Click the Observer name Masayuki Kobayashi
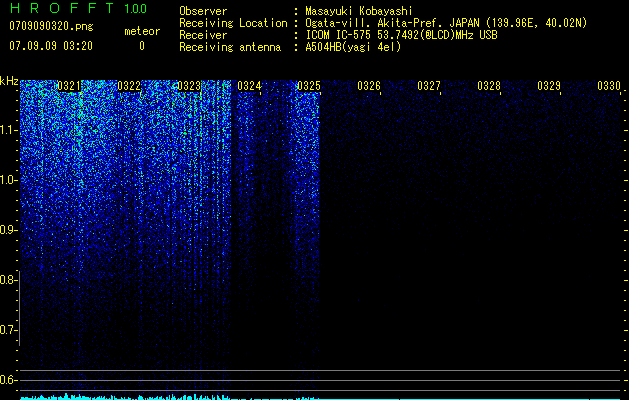Screen dimensions: 629x400 (x=359, y=11)
